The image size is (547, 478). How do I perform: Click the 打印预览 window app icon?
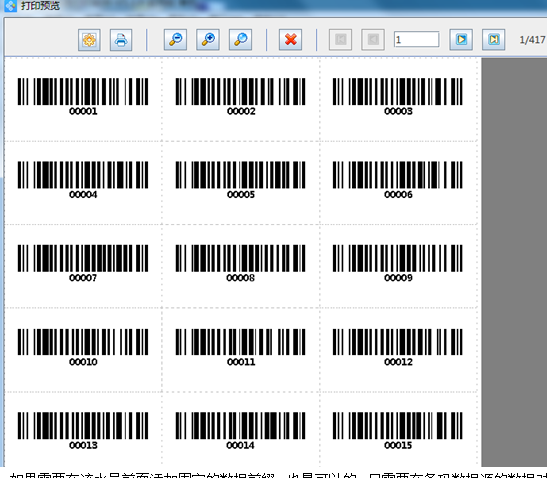click(x=10, y=6)
